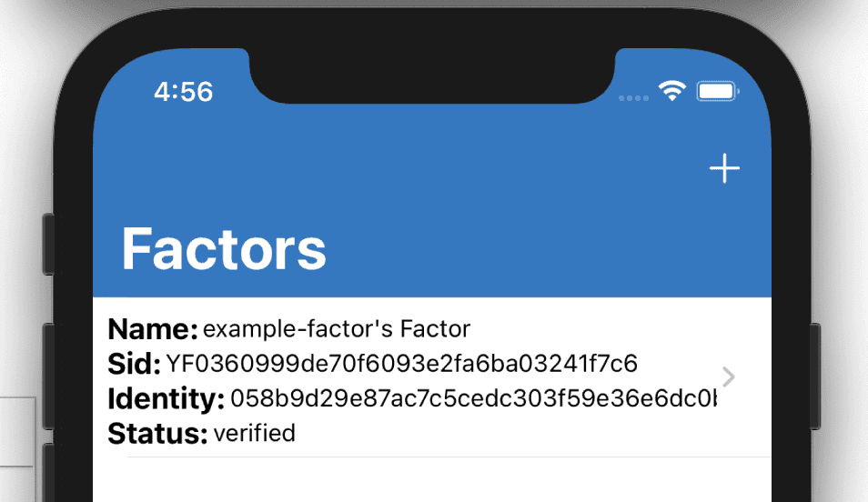Tap the plus icon to add factor

(724, 169)
